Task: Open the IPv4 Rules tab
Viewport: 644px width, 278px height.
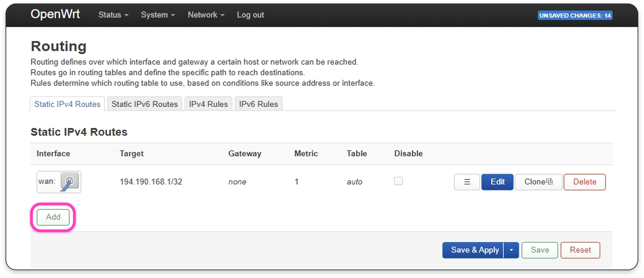Action: pyautogui.click(x=208, y=104)
